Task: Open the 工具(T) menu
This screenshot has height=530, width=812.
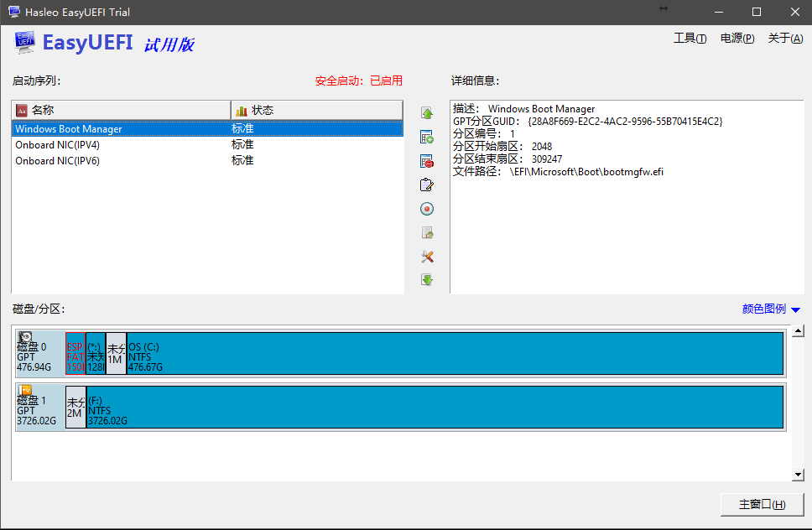Action: [x=690, y=39]
